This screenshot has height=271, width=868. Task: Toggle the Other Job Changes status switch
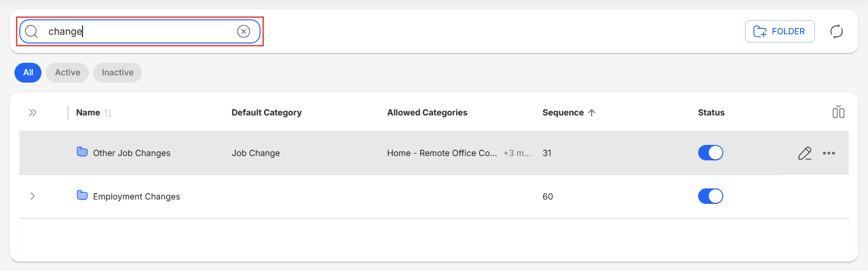click(x=710, y=153)
